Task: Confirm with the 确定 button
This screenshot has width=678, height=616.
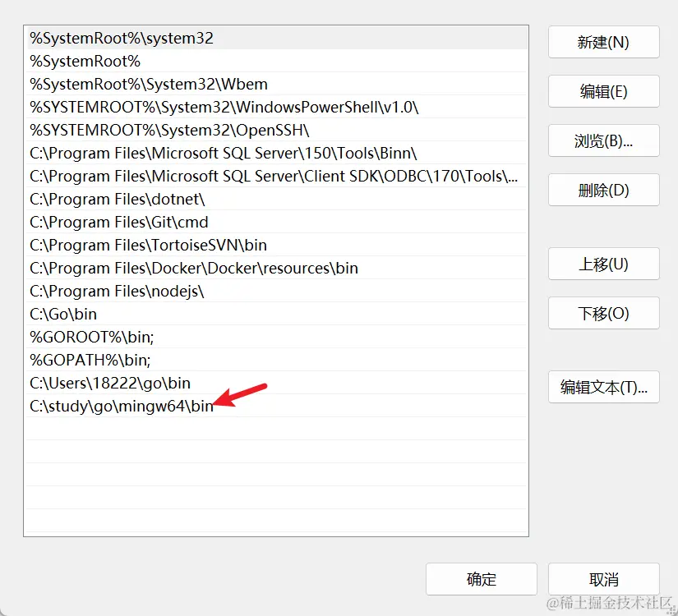Action: [482, 579]
